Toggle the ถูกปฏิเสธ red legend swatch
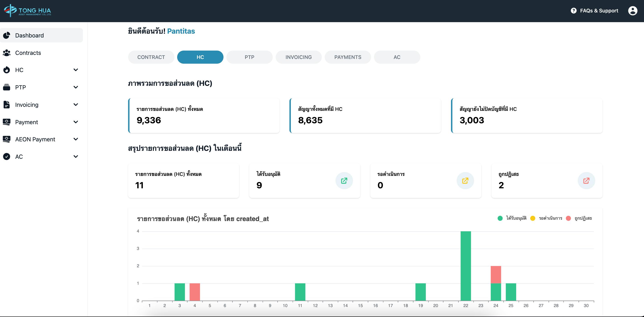 [568, 218]
